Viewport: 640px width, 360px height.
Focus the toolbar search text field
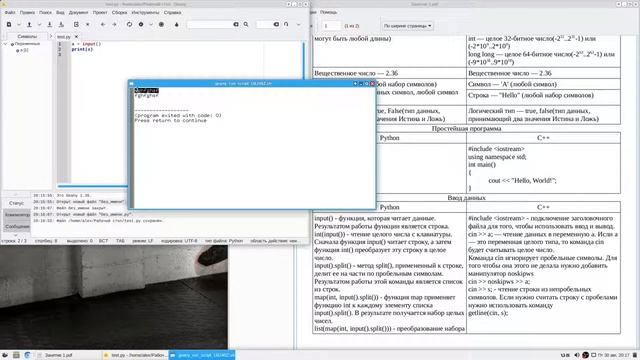click(x=209, y=24)
